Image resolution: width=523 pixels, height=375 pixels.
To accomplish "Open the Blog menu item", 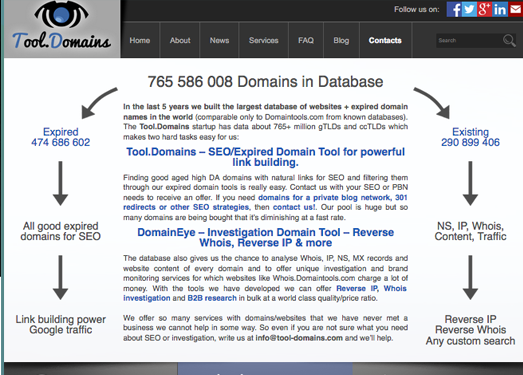I will pos(341,40).
